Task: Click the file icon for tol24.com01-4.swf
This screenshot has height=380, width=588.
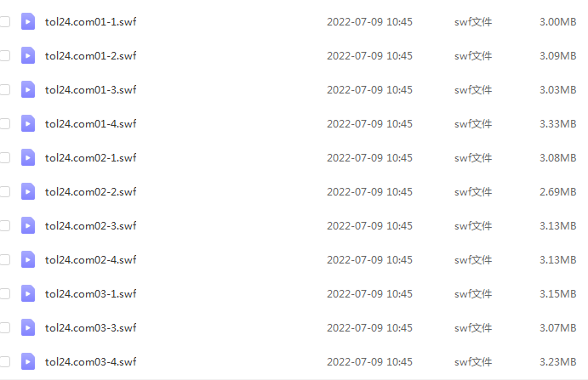Action: 28,123
